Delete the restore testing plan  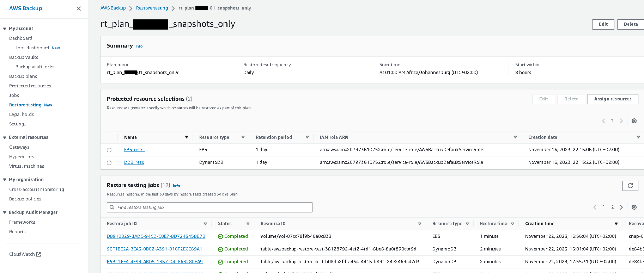click(631, 24)
